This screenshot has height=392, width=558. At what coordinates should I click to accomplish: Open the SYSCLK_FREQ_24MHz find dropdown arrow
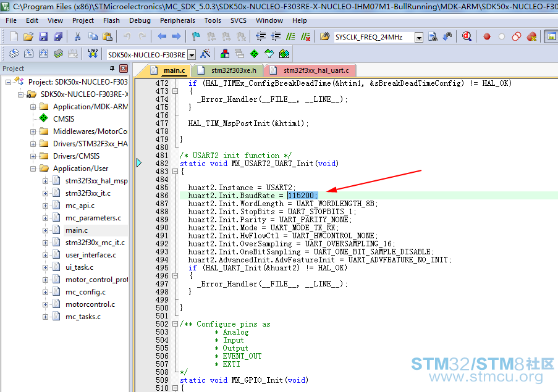pos(419,37)
